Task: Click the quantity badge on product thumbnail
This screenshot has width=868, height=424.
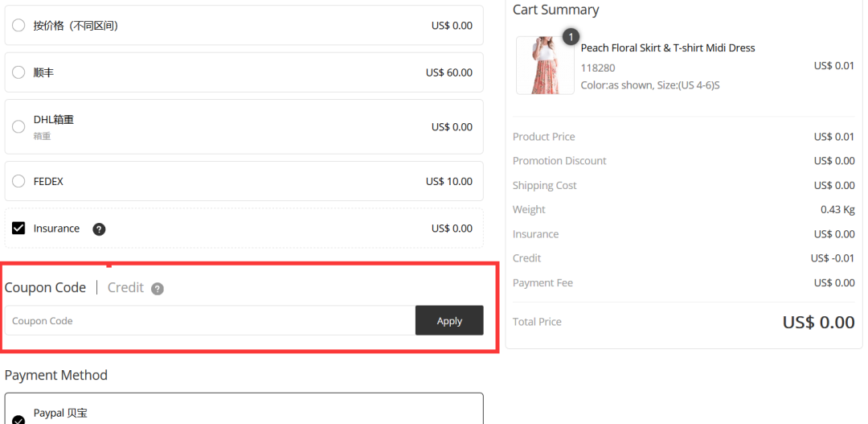Action: [571, 37]
